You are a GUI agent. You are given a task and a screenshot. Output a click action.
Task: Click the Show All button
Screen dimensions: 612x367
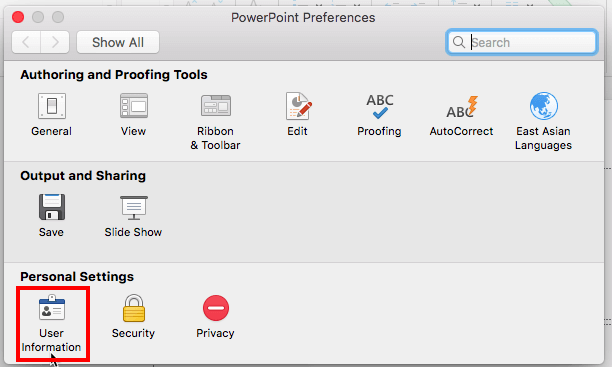(118, 42)
